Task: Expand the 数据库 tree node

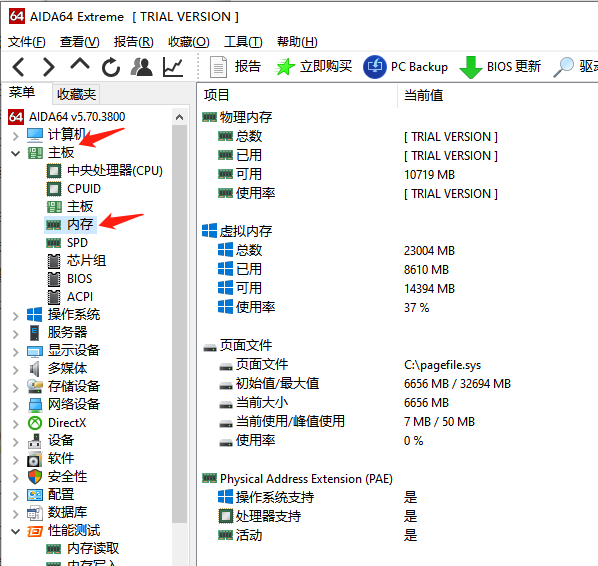Action: (16, 514)
